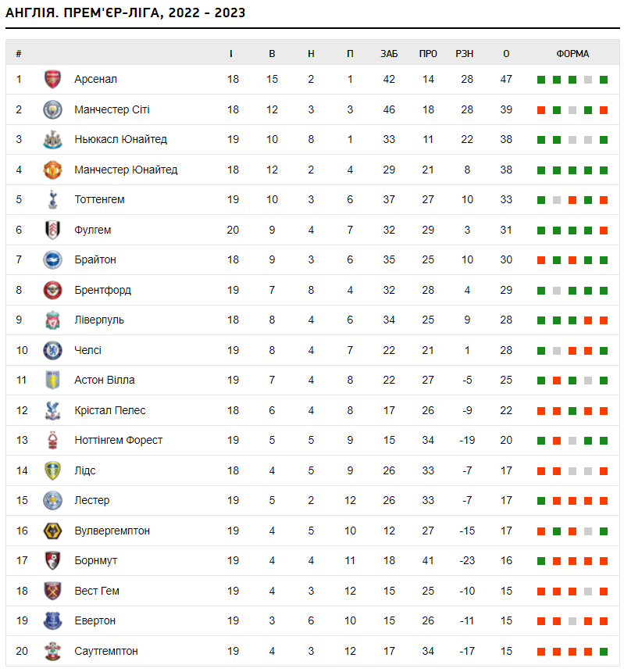This screenshot has width=624, height=672.
Task: Click the Crystal Palace club crest
Action: [52, 410]
